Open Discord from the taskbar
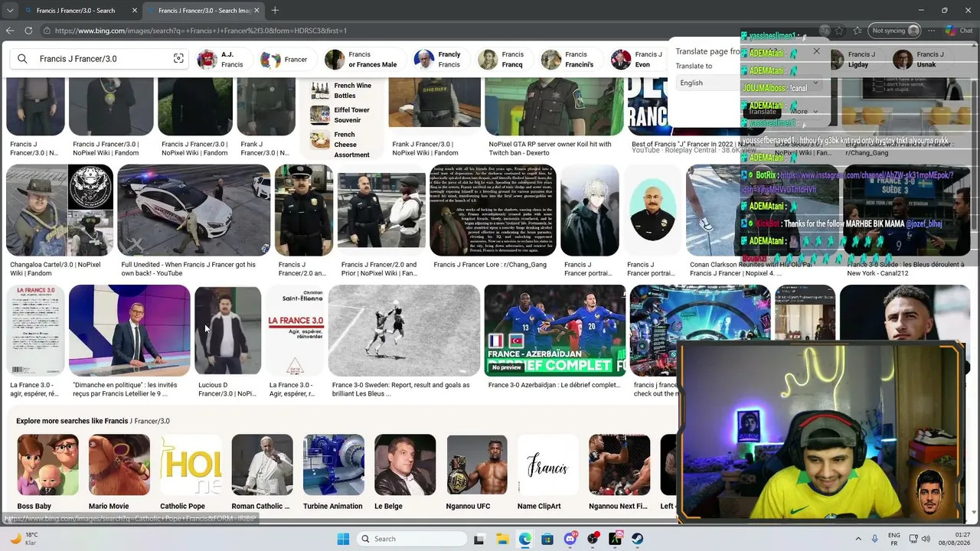Image resolution: width=980 pixels, height=551 pixels. click(x=570, y=539)
